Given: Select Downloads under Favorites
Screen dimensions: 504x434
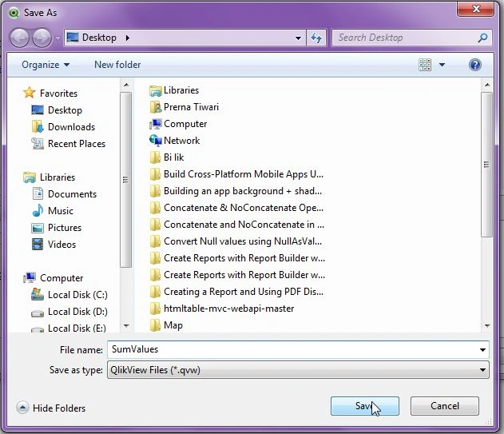Looking at the screenshot, I should 63,127.
